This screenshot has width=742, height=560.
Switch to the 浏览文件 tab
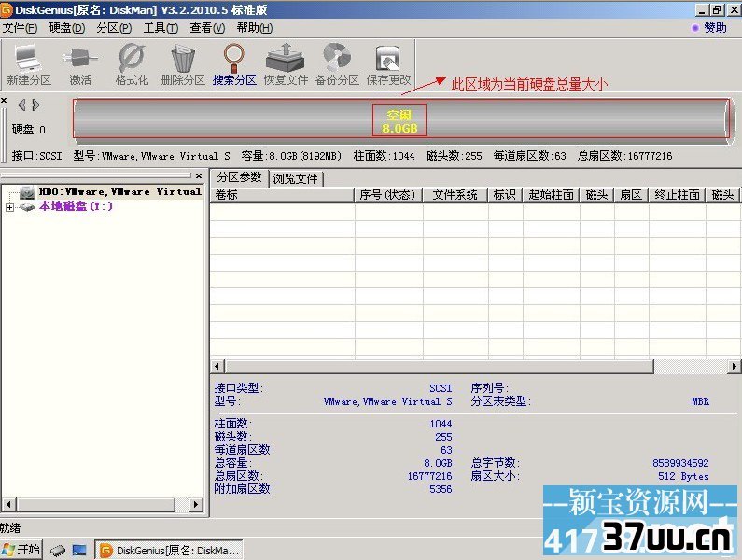point(295,179)
